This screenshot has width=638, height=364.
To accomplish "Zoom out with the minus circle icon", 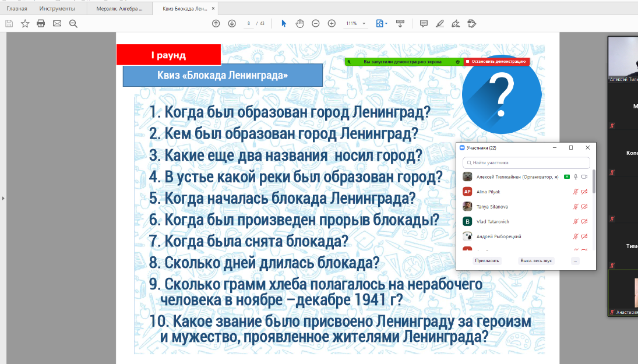I will (316, 23).
